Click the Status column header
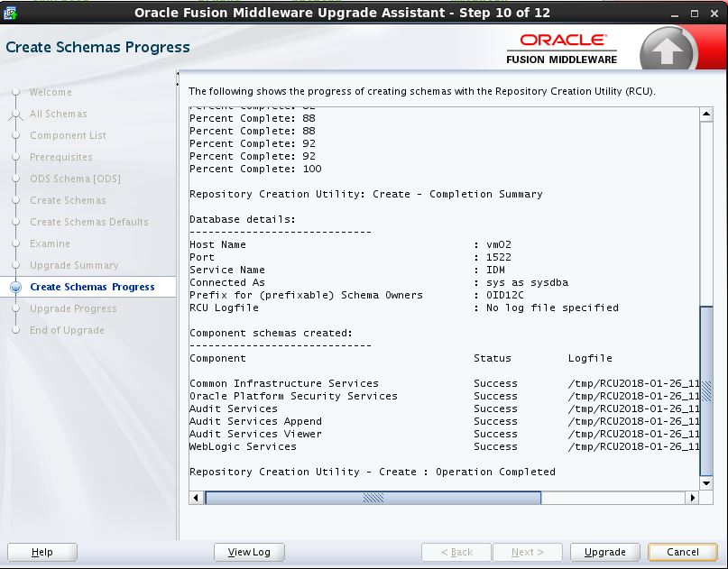This screenshot has width=728, height=569. coord(493,358)
